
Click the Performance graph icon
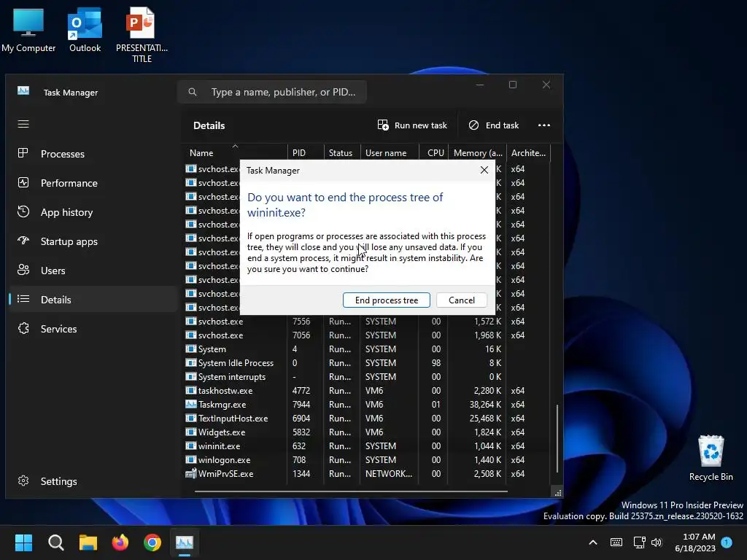click(23, 182)
